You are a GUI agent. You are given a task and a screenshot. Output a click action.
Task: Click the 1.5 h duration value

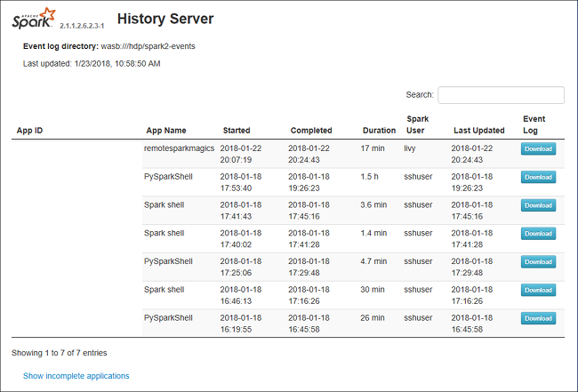[369, 177]
